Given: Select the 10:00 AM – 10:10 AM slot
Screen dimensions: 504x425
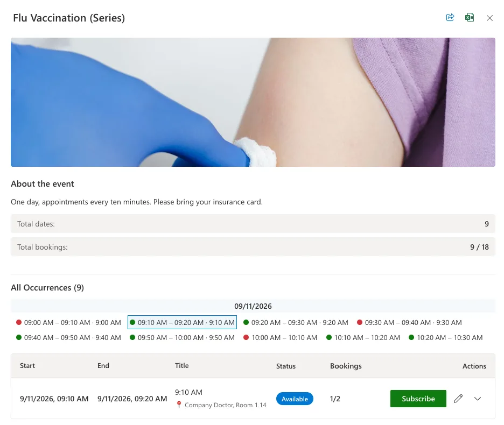Looking at the screenshot, I should (x=281, y=338).
